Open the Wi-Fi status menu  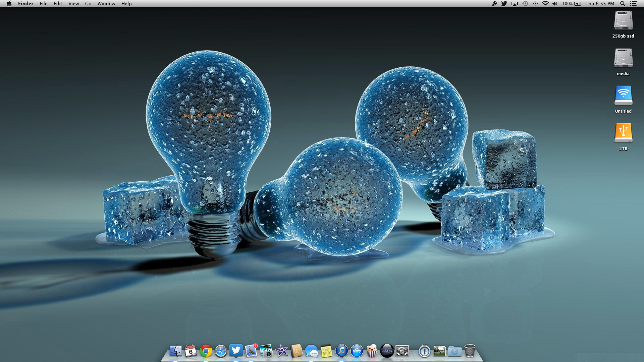pos(545,3)
